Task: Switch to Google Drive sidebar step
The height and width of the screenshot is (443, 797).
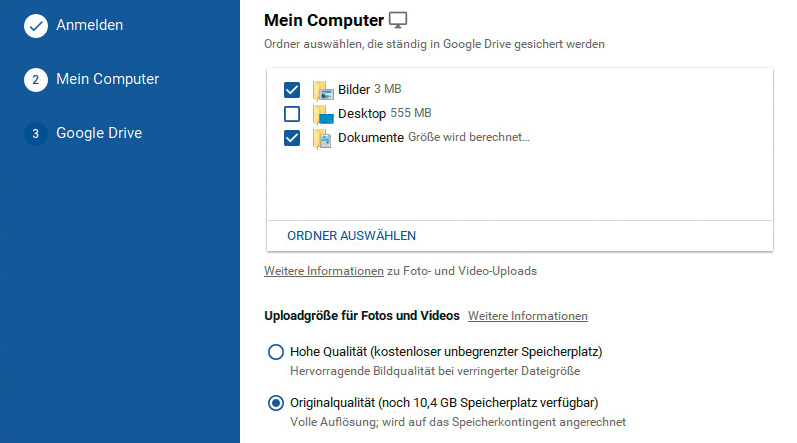Action: (98, 134)
